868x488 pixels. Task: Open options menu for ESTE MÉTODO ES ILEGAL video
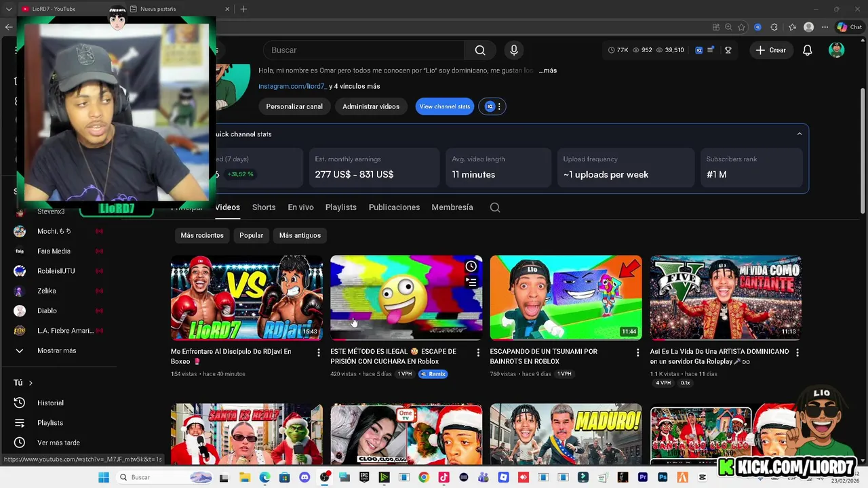click(478, 352)
